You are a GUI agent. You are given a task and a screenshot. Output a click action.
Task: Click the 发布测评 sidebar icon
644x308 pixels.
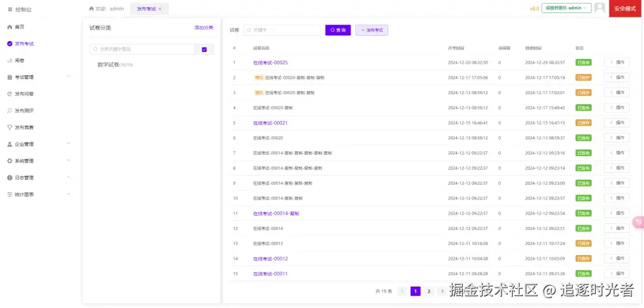point(10,111)
